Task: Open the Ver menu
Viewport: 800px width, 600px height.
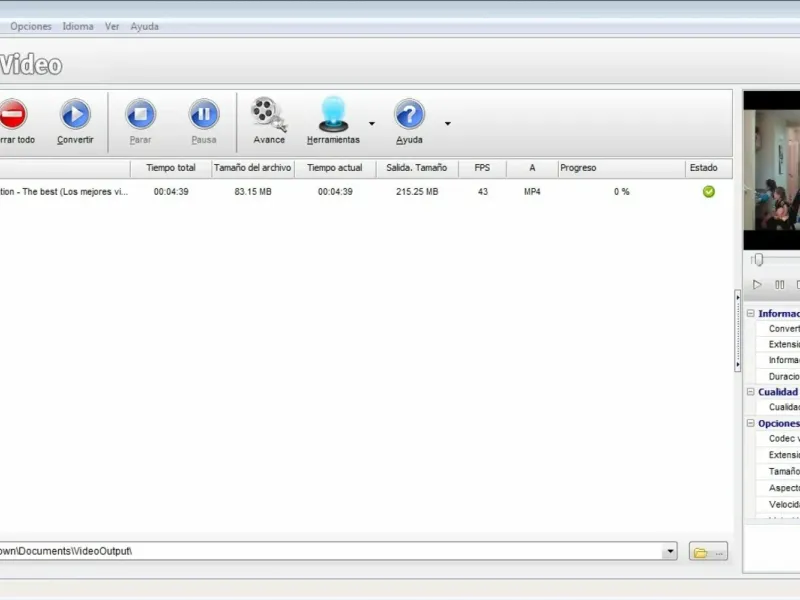Action: pos(112,26)
